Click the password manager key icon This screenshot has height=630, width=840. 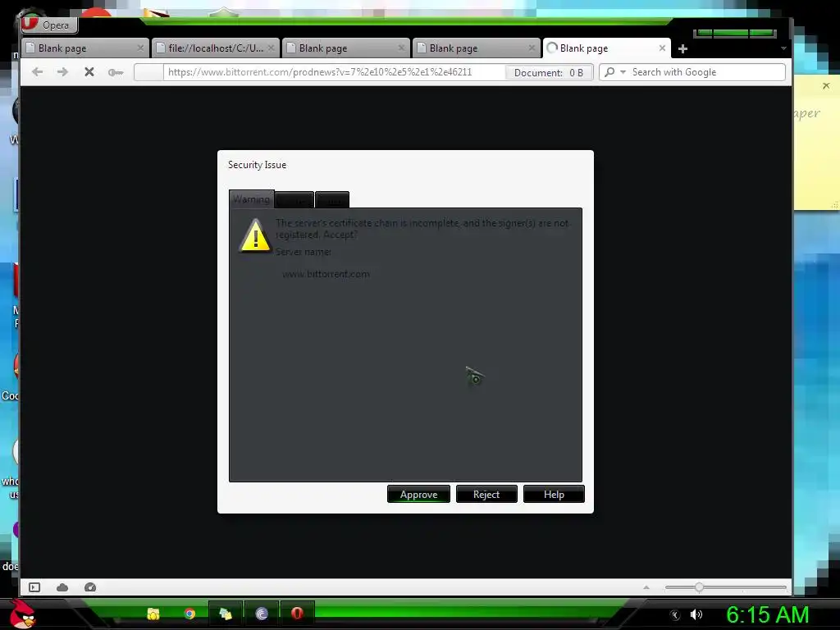tap(115, 72)
